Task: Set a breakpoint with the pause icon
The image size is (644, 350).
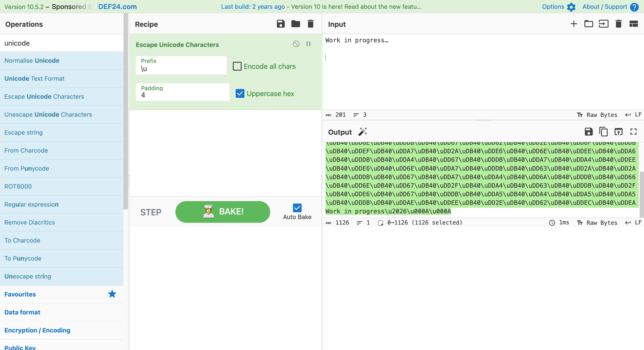Action: pos(308,44)
